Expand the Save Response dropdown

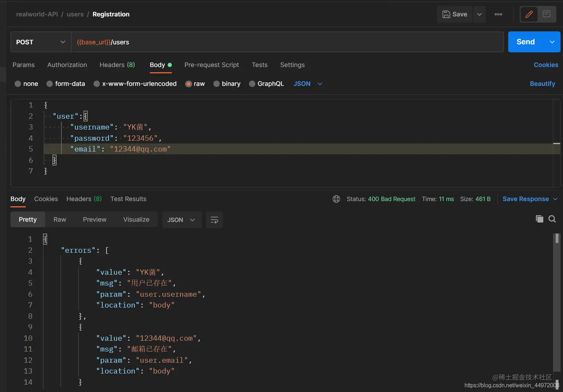(x=555, y=199)
